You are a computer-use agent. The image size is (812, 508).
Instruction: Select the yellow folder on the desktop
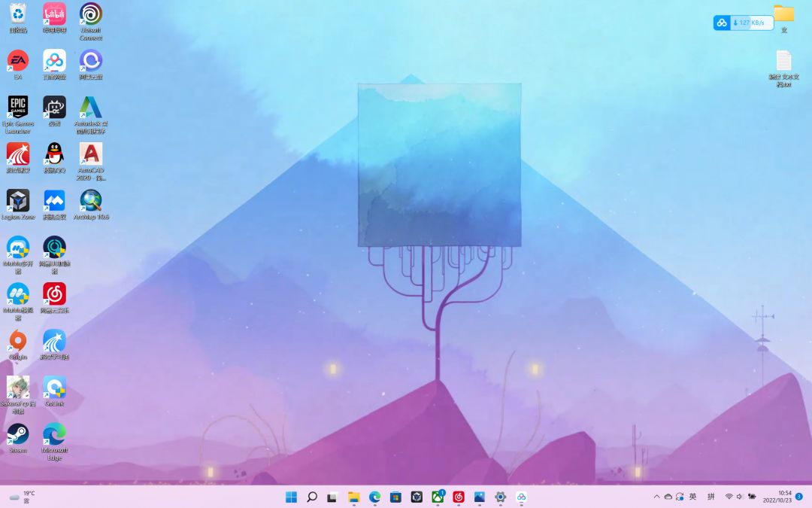[x=783, y=19]
